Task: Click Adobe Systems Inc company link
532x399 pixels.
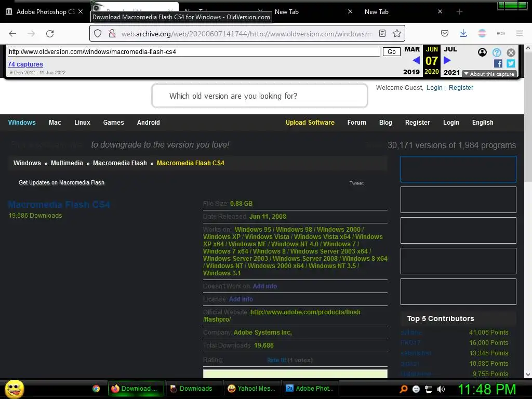Action: point(262,332)
